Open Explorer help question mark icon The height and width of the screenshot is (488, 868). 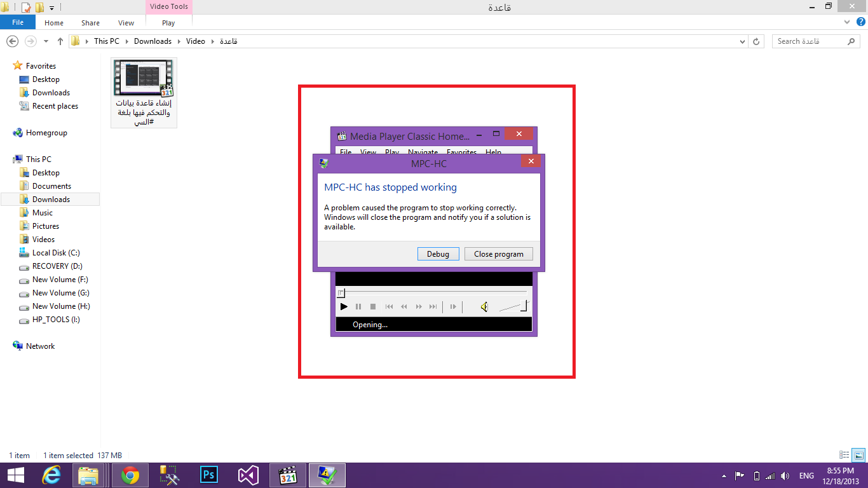[x=861, y=22]
